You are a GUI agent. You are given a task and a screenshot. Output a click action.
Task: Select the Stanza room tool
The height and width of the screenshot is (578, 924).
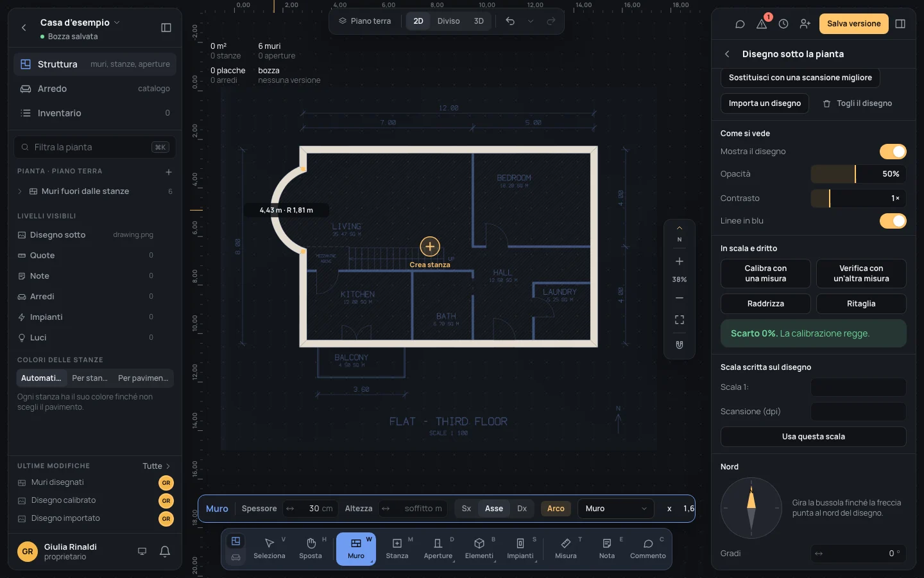397,548
